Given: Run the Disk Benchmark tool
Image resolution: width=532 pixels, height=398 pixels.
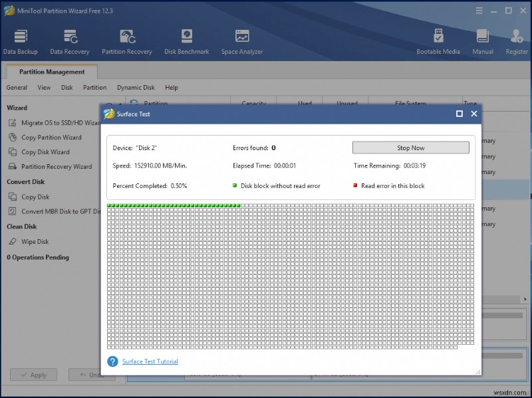Looking at the screenshot, I should [186, 40].
